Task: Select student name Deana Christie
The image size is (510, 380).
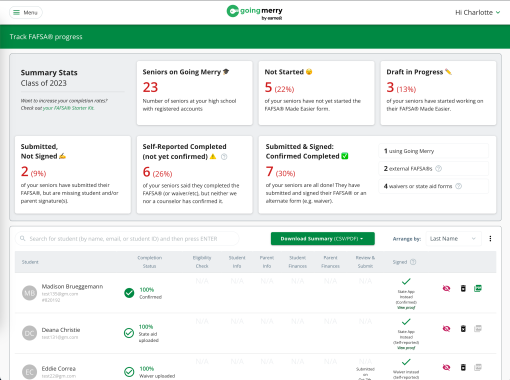Action: [61, 330]
